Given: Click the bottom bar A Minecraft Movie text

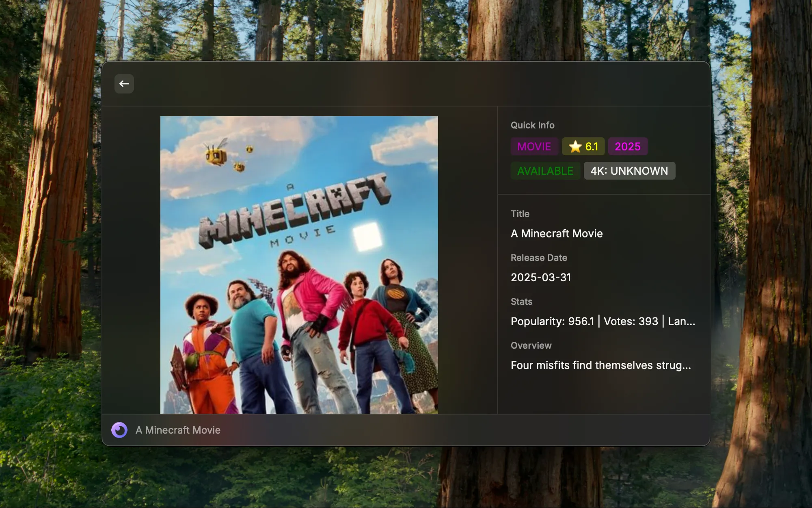Looking at the screenshot, I should coord(178,430).
